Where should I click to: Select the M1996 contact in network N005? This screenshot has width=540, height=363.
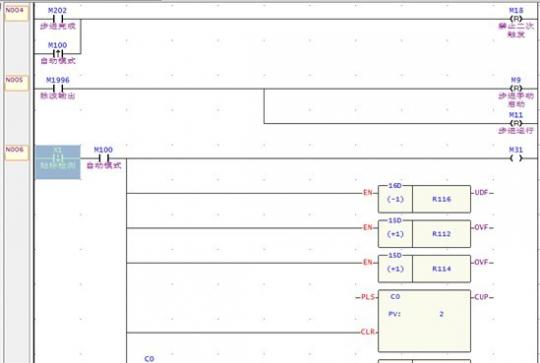(x=58, y=89)
